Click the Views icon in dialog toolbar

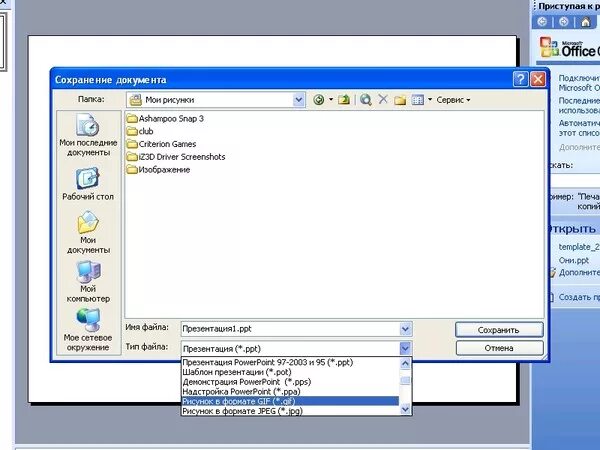(x=417, y=100)
